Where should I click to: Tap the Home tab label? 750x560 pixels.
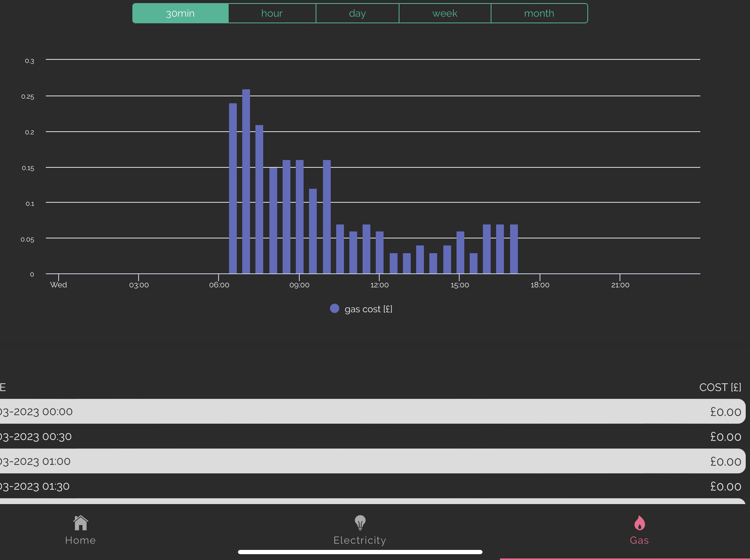80,540
